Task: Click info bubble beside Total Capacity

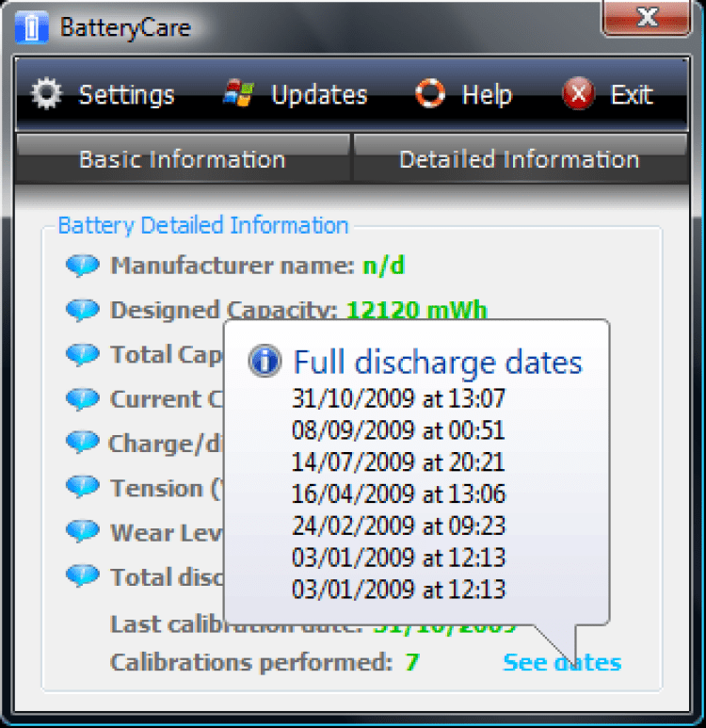Action: coord(83,355)
